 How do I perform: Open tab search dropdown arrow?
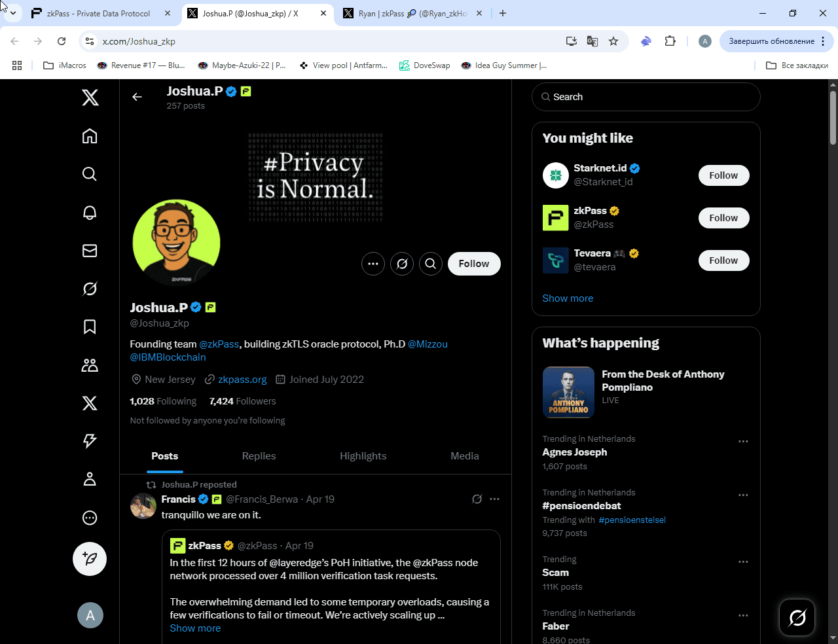click(x=12, y=13)
